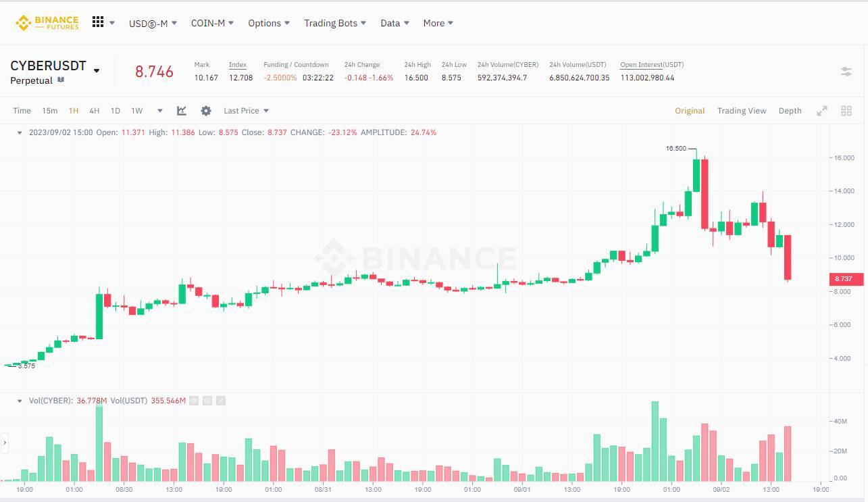Click the Vol(USDT) 355.546M value
Image resolution: width=868 pixels, height=502 pixels.
[169, 401]
